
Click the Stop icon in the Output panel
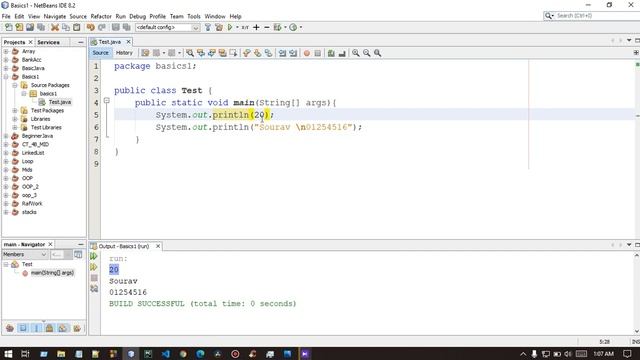[94, 278]
